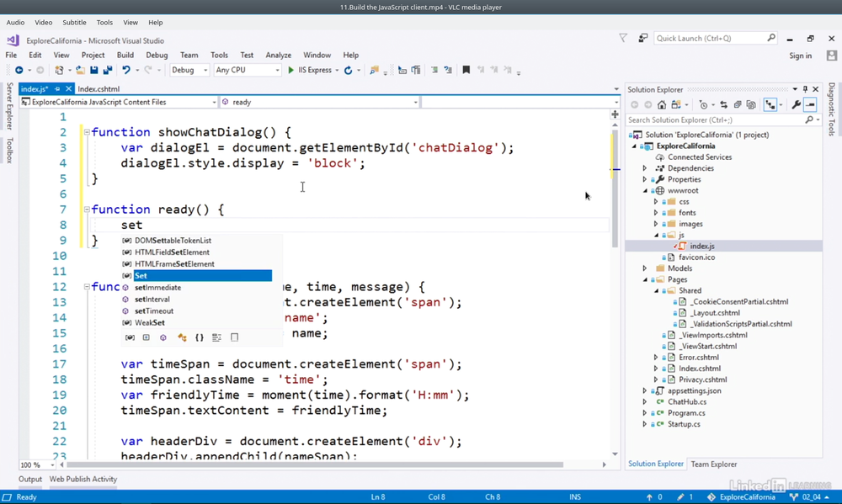Click the Quick Launch magnifier icon

click(771, 38)
